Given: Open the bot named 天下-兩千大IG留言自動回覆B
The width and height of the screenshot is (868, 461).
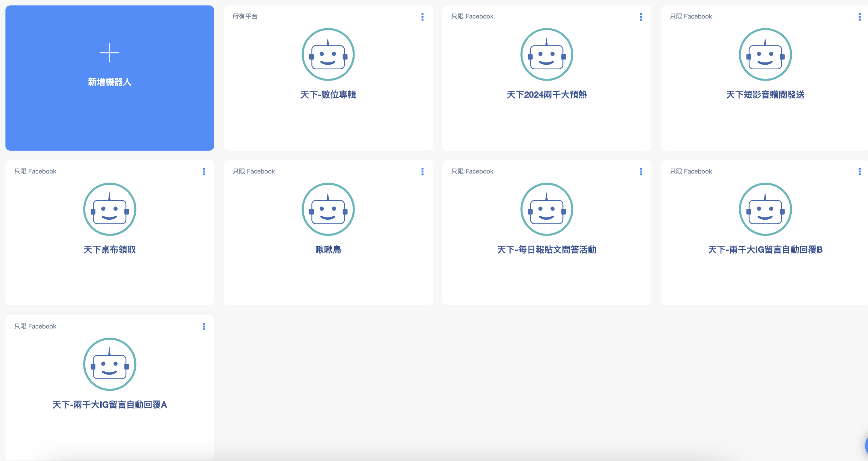Looking at the screenshot, I should pos(766,250).
